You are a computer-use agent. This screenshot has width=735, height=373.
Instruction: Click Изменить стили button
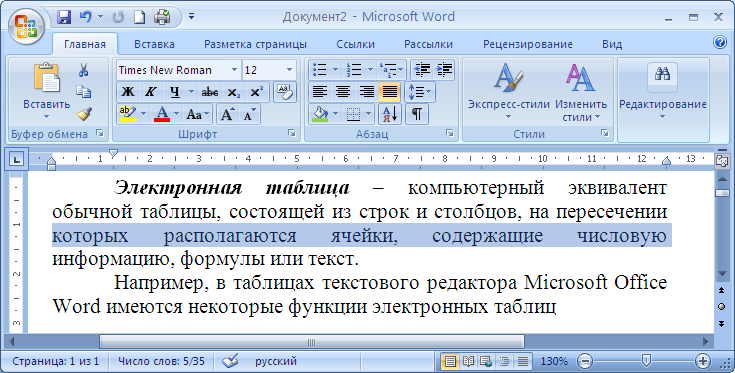pos(581,92)
